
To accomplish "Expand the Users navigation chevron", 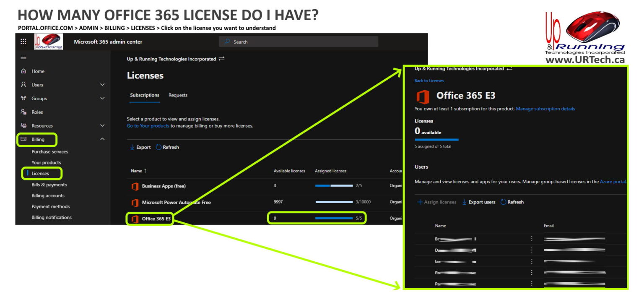I will (x=102, y=85).
